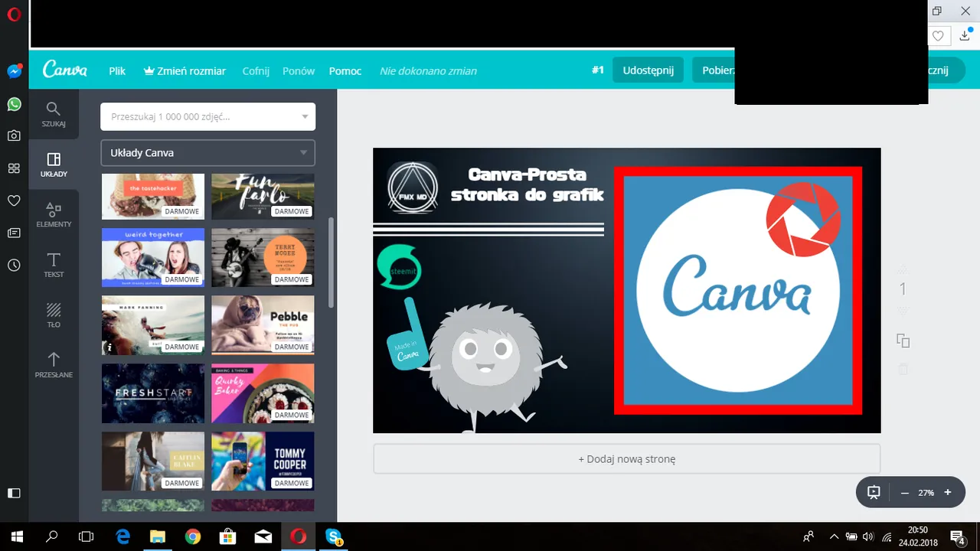Click the Udostępnij share button

[648, 70]
